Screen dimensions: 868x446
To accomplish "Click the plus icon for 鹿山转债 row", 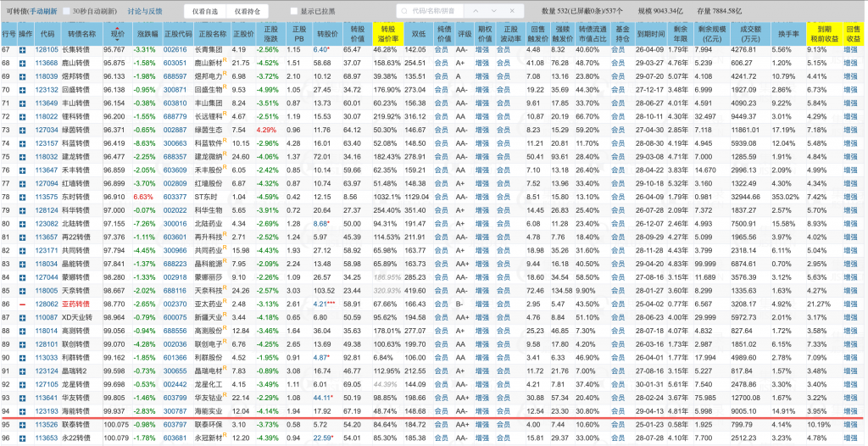I will pos(22,62).
